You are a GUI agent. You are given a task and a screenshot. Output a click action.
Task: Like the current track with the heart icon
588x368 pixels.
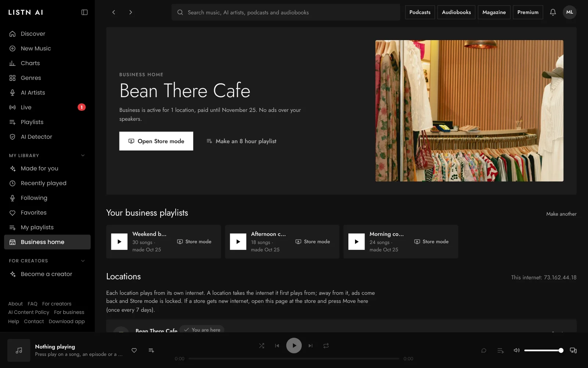(x=134, y=350)
